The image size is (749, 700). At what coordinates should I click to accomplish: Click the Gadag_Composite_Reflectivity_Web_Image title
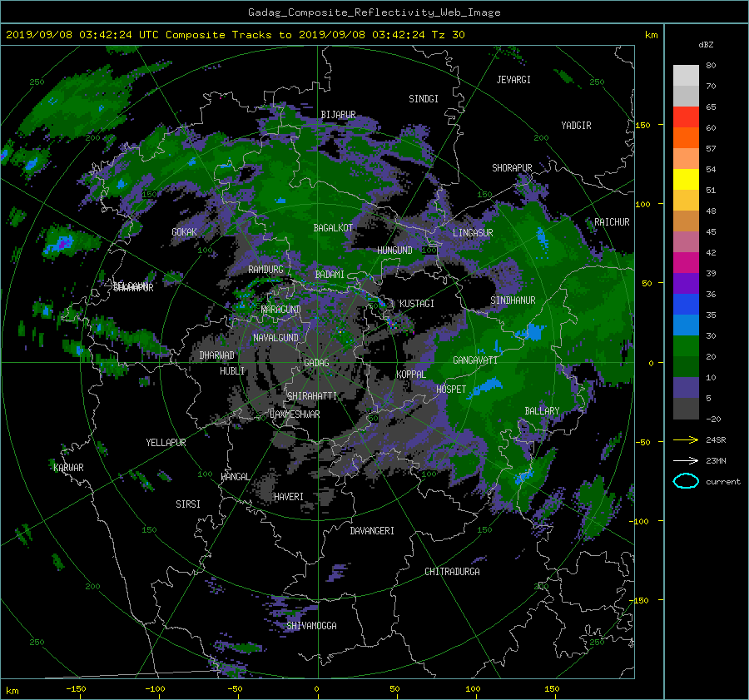[x=374, y=12]
